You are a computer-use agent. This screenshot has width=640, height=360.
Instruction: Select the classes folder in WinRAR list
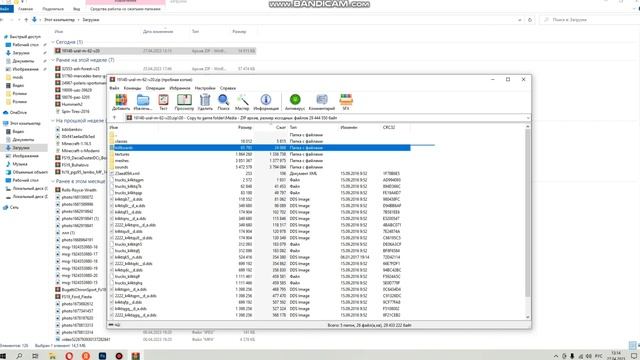coord(121,141)
